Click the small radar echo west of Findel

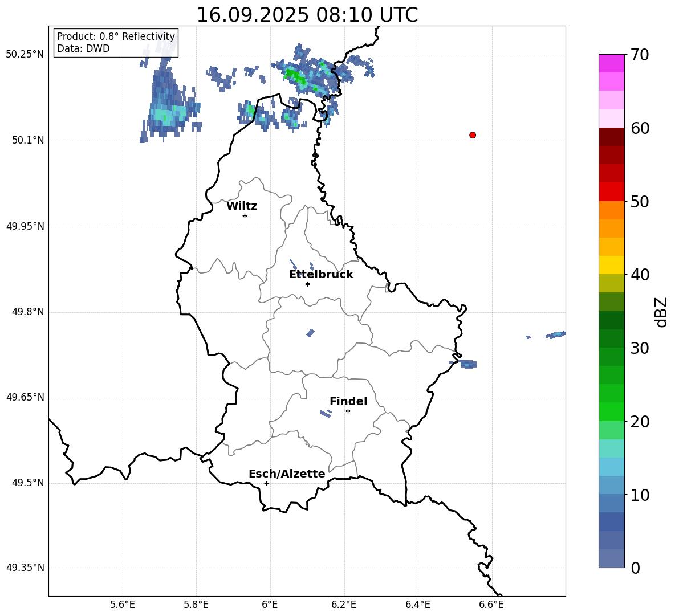[x=326, y=413]
